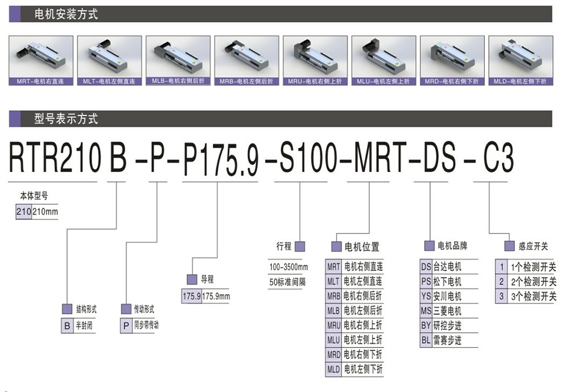Click the B 半封闭 structure row

[78, 325]
